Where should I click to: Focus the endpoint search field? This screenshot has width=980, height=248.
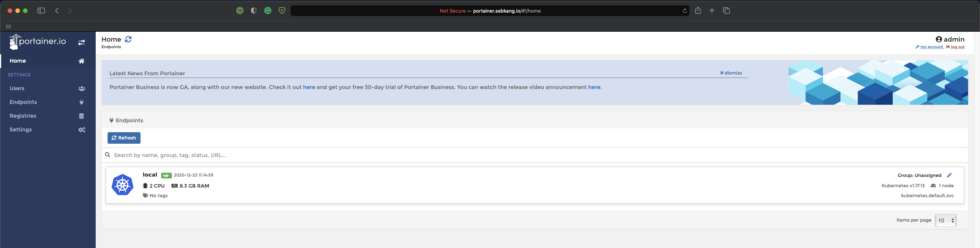[x=345, y=155]
